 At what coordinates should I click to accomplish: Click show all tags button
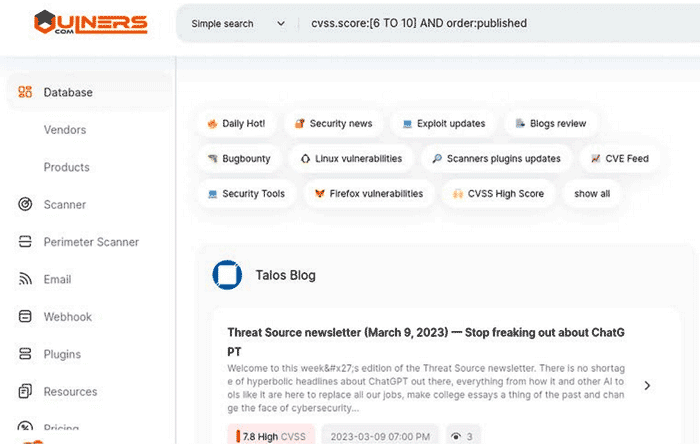592,193
